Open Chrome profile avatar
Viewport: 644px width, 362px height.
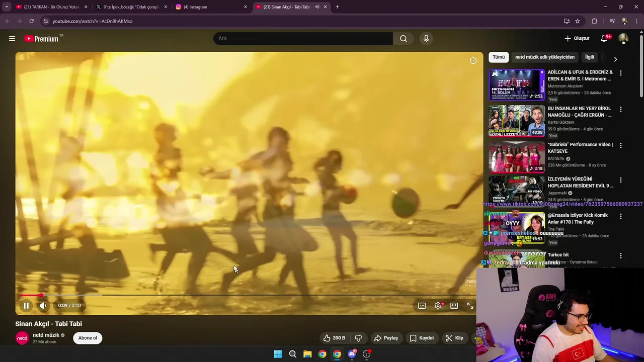click(x=624, y=21)
